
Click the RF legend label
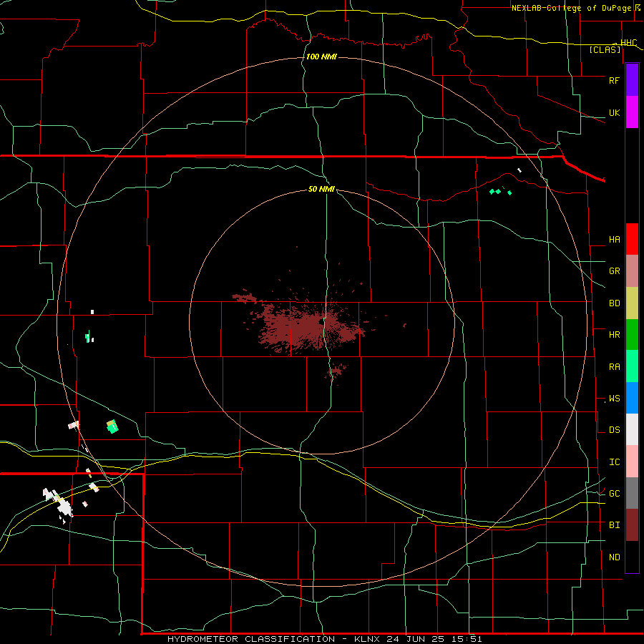pyautogui.click(x=614, y=80)
